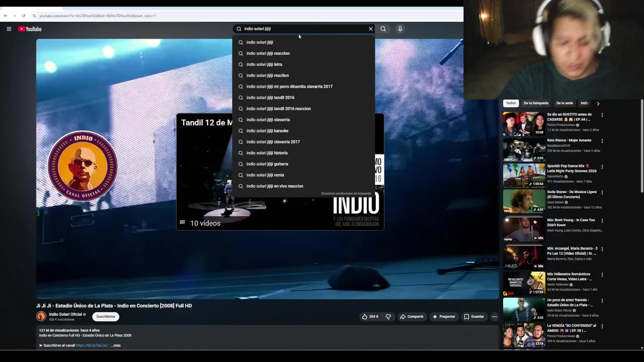Open options menu for 'Mix Vallenatos Románticos'

pos(602,275)
